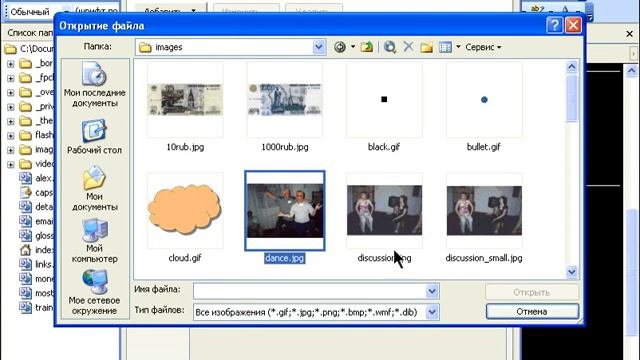Select the C:\Docum root folder in tree

(x=29, y=49)
